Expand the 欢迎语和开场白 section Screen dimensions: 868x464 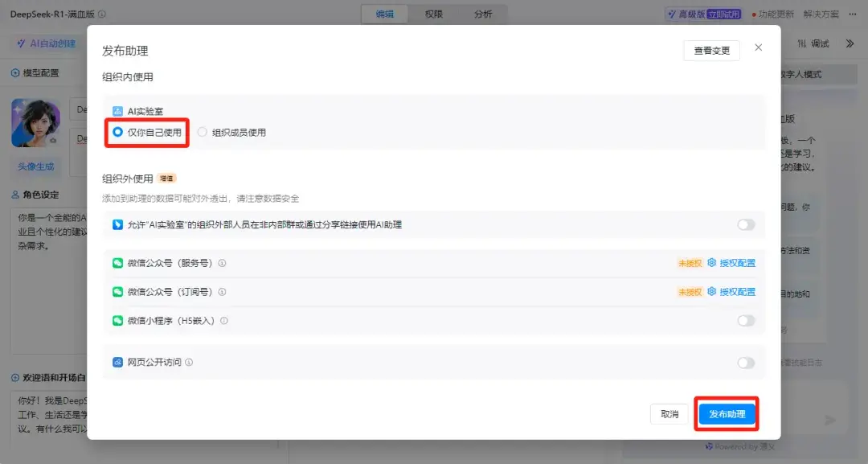tap(48, 378)
